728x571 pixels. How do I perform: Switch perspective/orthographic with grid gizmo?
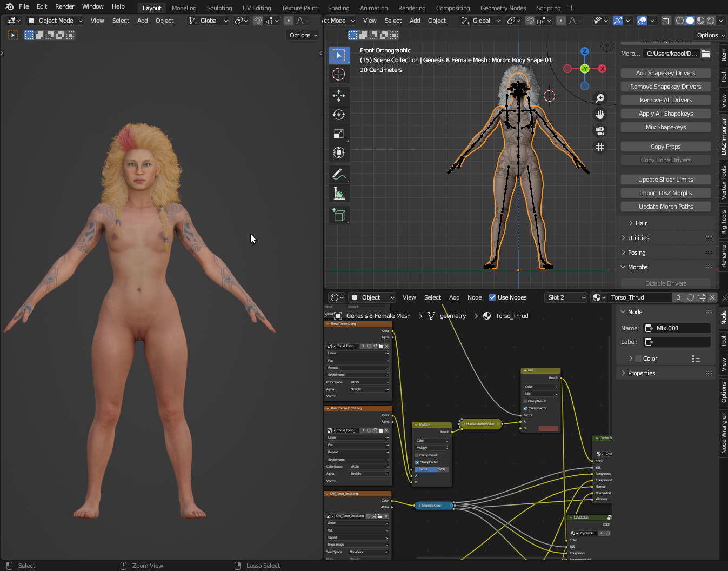[600, 147]
